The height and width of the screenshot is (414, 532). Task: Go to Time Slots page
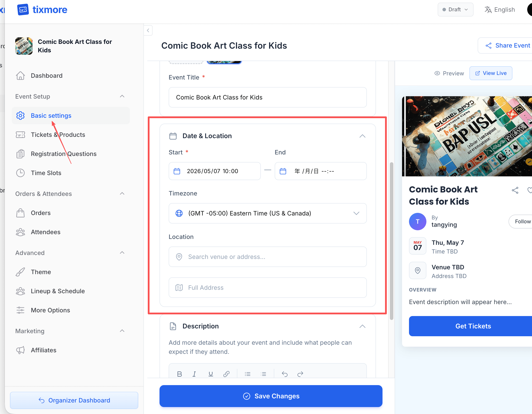point(46,173)
